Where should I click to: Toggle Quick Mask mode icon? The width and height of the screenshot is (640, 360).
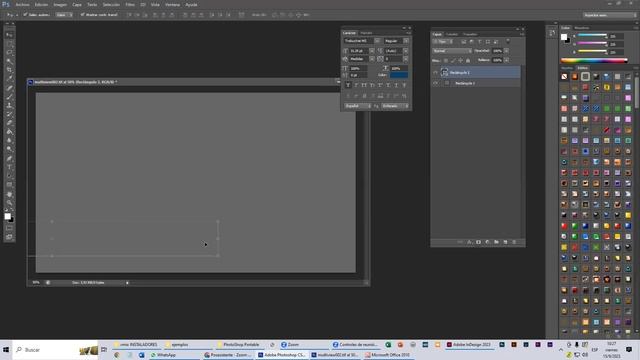[9, 228]
